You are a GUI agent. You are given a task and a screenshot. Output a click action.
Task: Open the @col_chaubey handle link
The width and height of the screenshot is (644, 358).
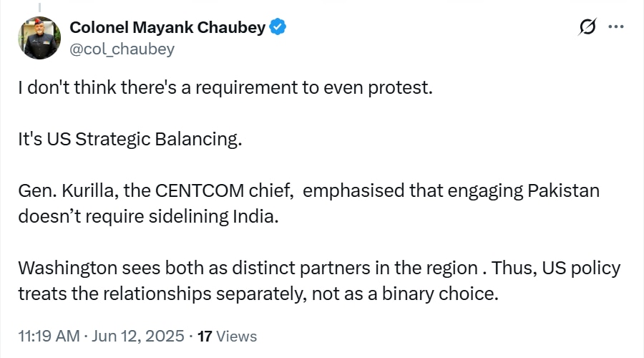point(122,49)
